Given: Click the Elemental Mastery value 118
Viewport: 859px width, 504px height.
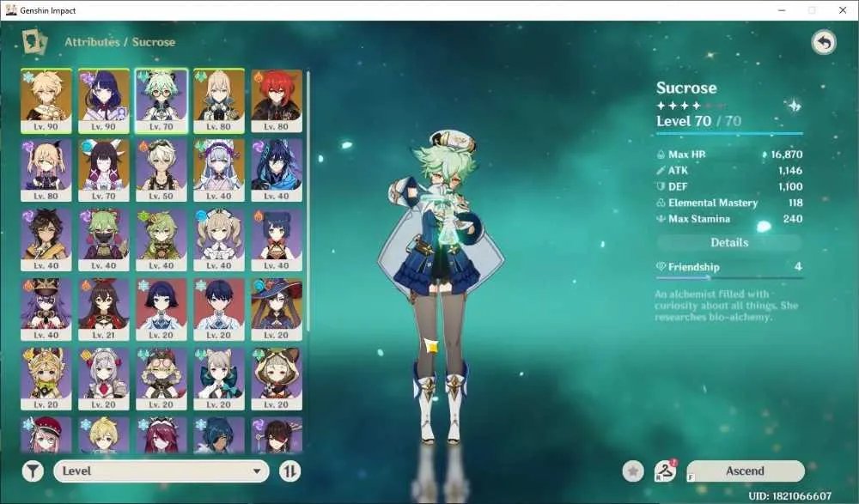Looking at the screenshot, I should 795,203.
